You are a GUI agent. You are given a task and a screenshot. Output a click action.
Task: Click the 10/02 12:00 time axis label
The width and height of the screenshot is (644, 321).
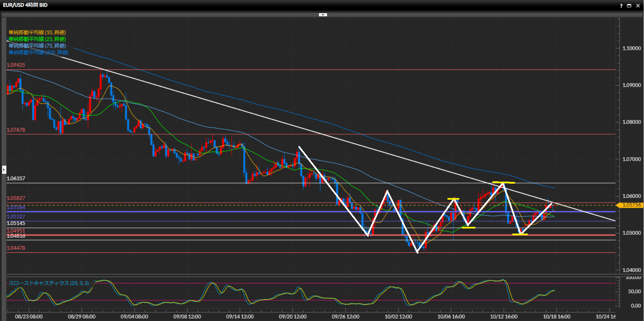398,317
